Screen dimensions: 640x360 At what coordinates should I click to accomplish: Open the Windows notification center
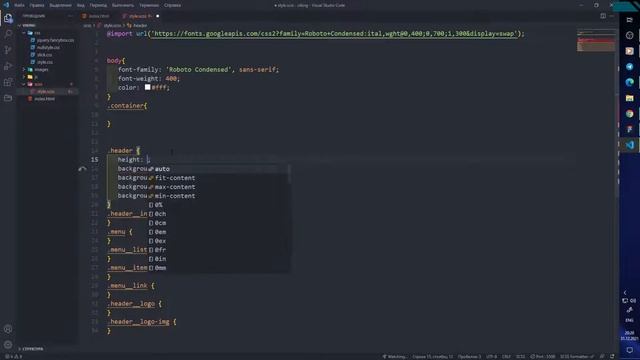pyautogui.click(x=629, y=350)
